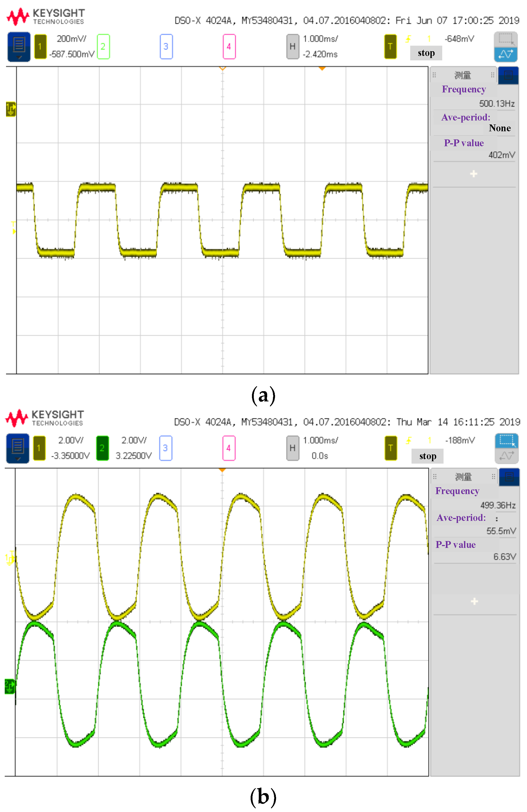Click channel 1 ground marker on top waveform
This screenshot has height=812, width=527.
click(x=10, y=109)
